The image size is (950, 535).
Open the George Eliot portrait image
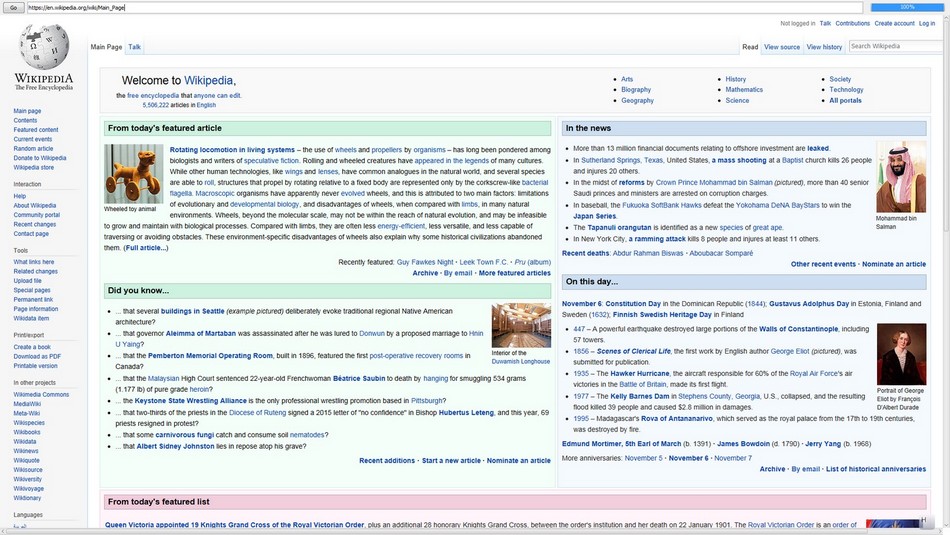(901, 354)
